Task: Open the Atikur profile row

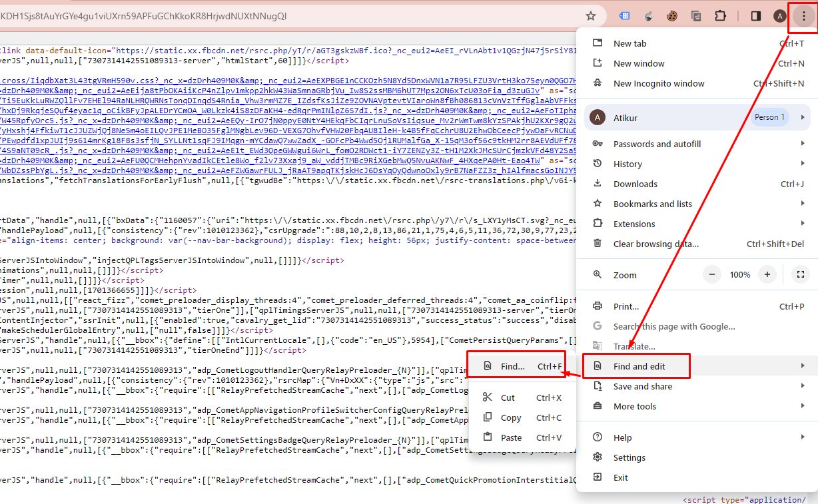Action: (697, 117)
